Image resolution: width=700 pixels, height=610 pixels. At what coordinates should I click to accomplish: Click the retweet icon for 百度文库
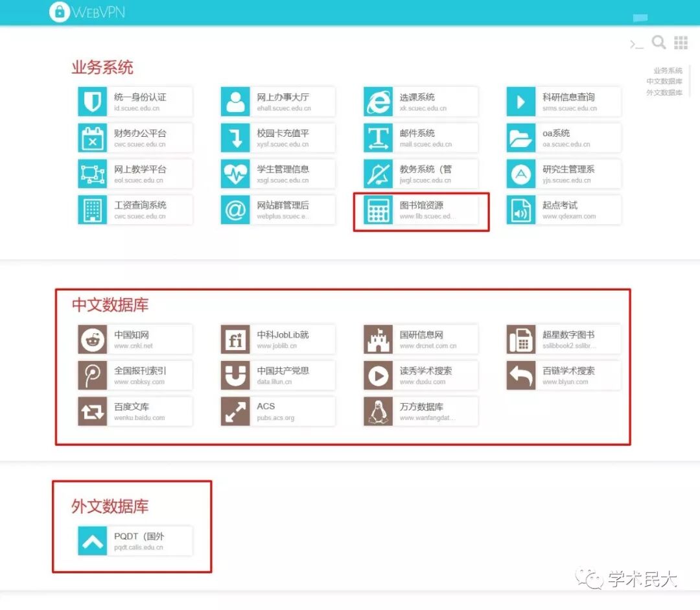point(93,411)
